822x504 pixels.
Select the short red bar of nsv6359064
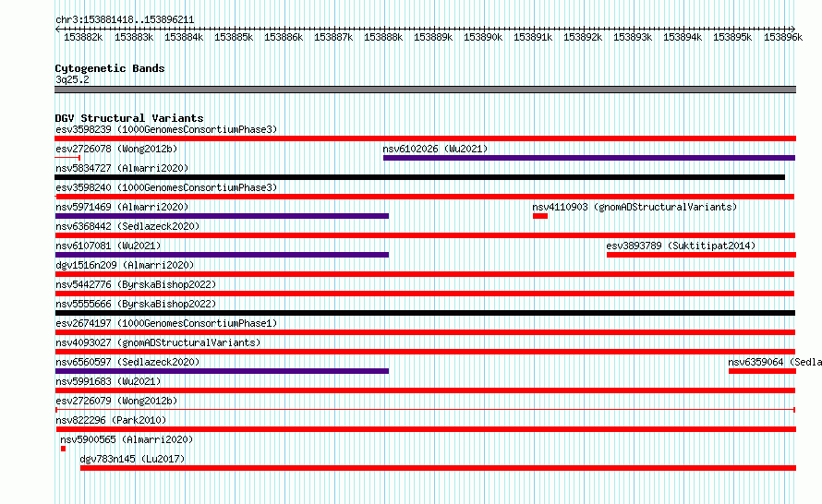762,371
